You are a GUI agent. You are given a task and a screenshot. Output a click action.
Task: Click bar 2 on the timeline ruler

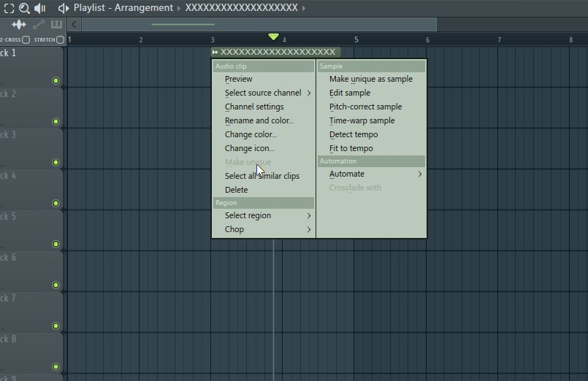tap(141, 39)
